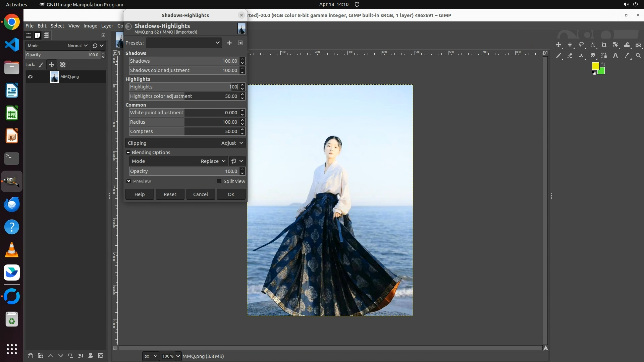The width and height of the screenshot is (644, 362).
Task: Save settings as named preset
Action: click(229, 43)
